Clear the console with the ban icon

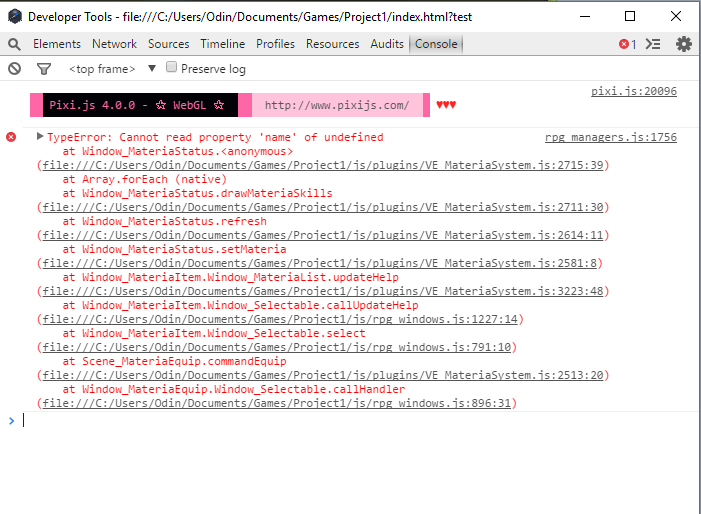tap(14, 69)
